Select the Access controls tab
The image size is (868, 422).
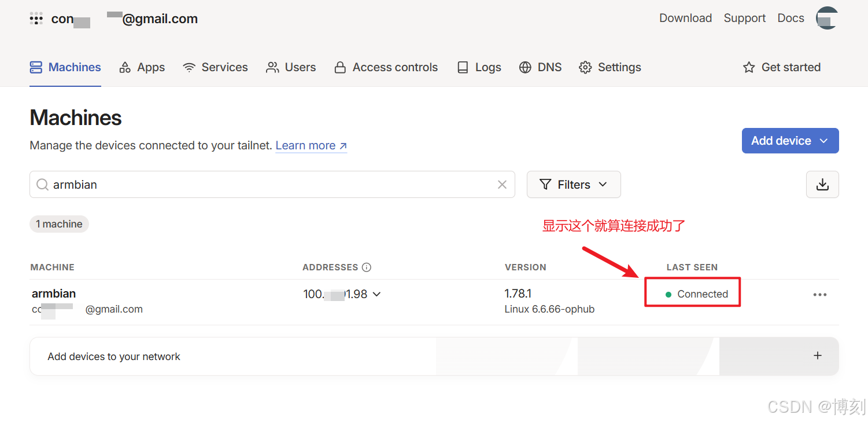tap(386, 67)
